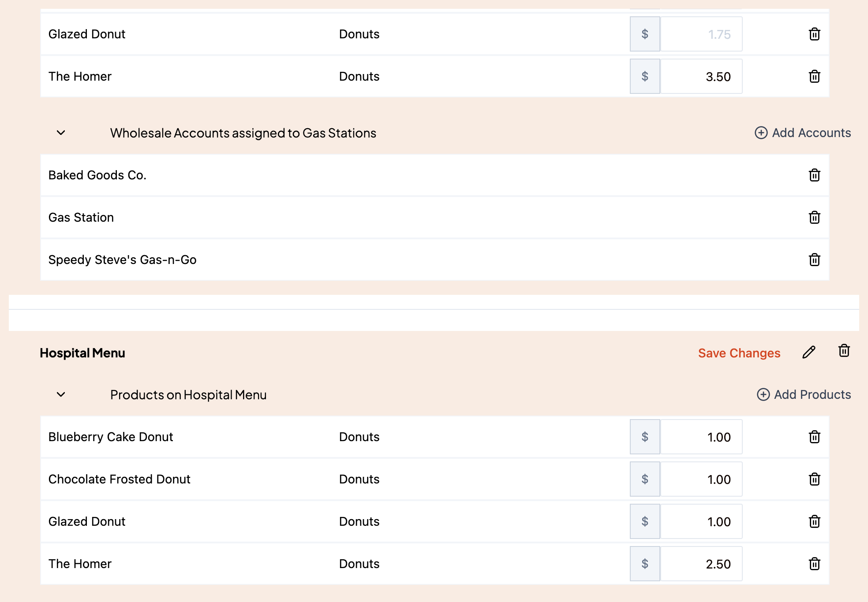Delete Chocolate Frosted Donut from Hospital Menu

(814, 479)
